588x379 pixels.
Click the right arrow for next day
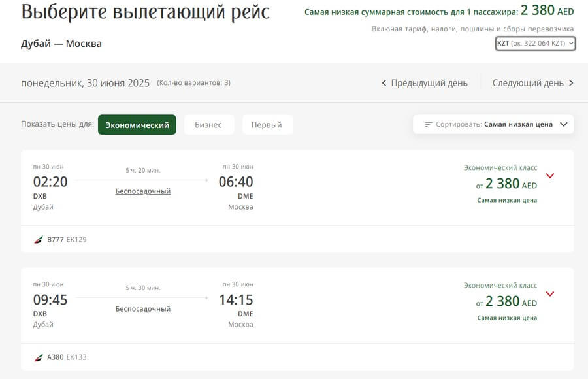571,83
